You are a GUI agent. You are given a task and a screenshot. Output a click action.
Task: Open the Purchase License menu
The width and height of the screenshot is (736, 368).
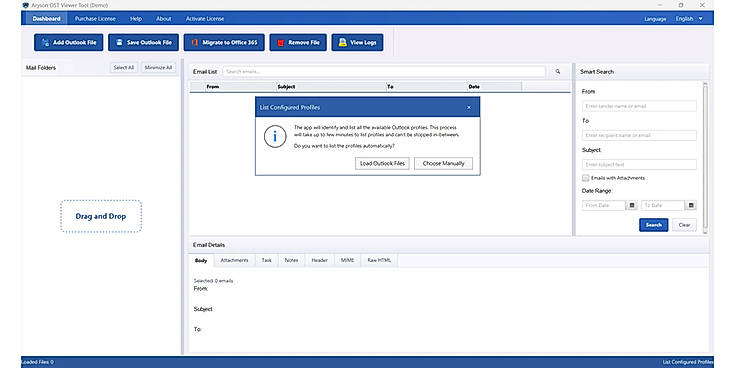[x=95, y=19]
